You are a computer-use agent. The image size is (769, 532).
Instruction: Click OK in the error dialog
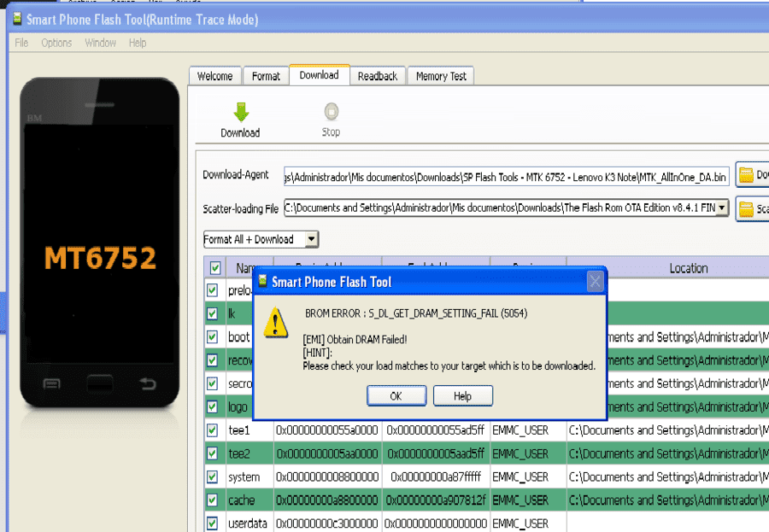(x=396, y=395)
